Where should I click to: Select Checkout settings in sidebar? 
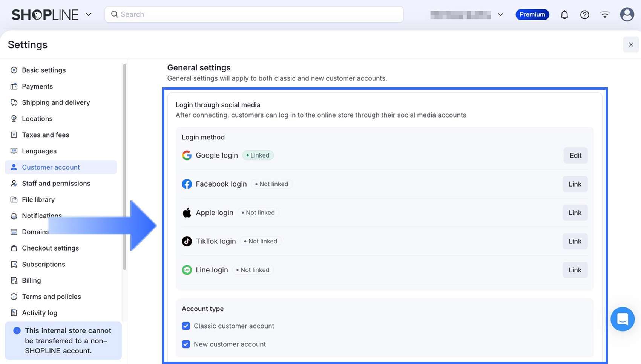[50, 248]
